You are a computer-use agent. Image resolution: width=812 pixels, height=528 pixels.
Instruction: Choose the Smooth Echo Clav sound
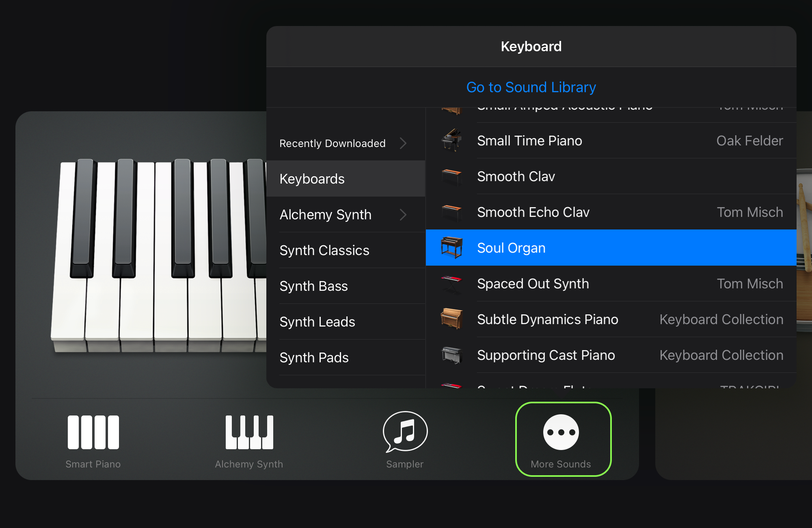point(611,212)
